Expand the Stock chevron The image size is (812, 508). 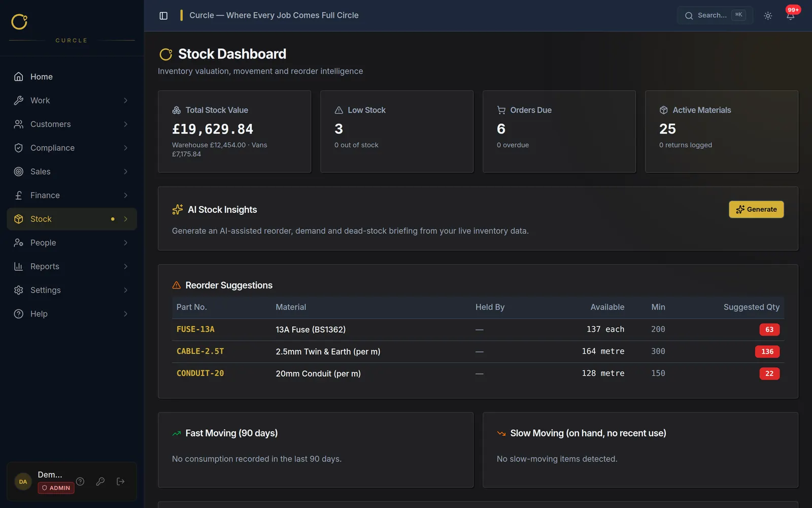[x=125, y=219]
